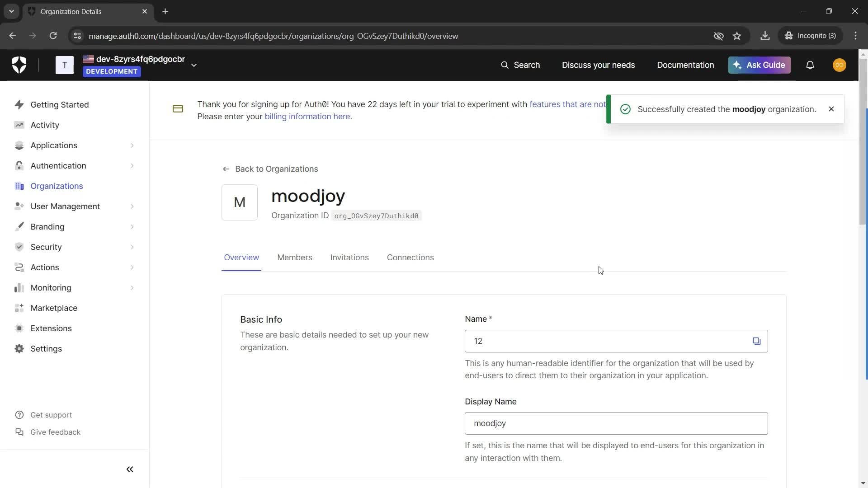
Task: Click the tracking protection eye icon
Action: click(x=718, y=36)
